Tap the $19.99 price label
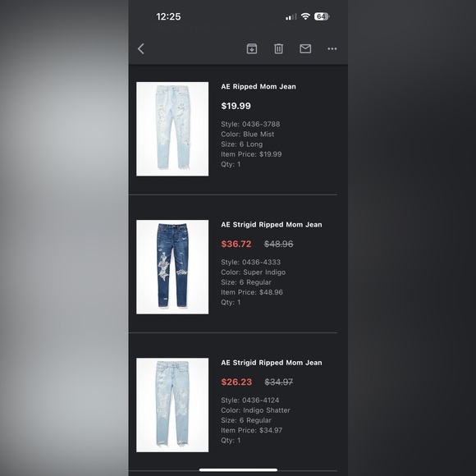The image size is (476, 476). (x=236, y=106)
